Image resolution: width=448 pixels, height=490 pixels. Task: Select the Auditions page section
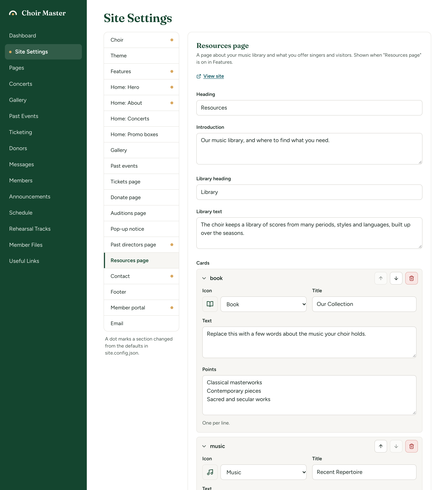click(x=141, y=213)
